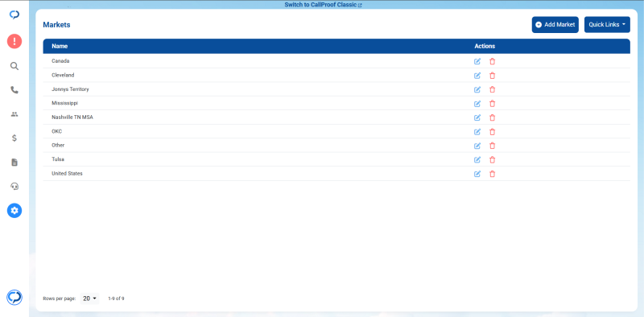Delete the Nashville TN MSA market
Image resolution: width=644 pixels, height=317 pixels.
coord(493,117)
